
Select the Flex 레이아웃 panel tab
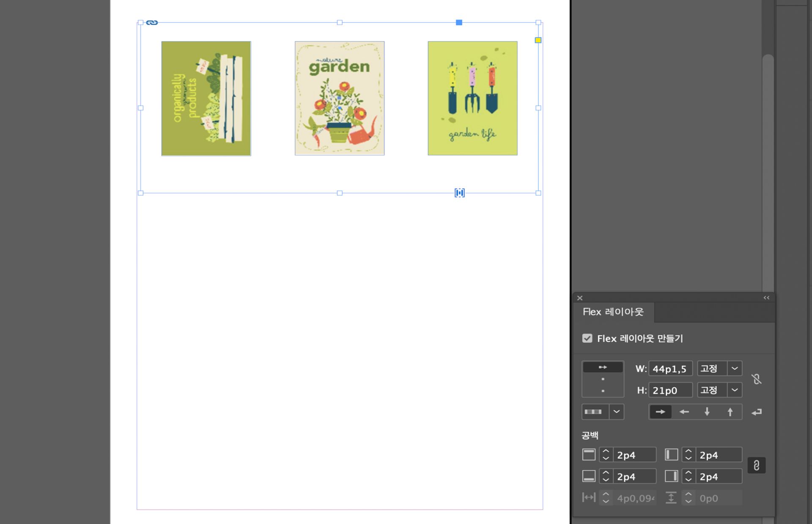coord(613,312)
